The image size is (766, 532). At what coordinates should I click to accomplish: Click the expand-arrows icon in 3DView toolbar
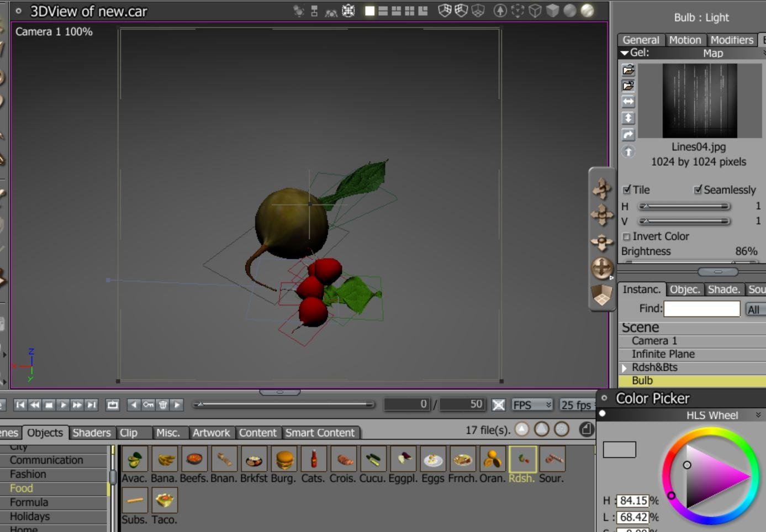click(x=348, y=11)
